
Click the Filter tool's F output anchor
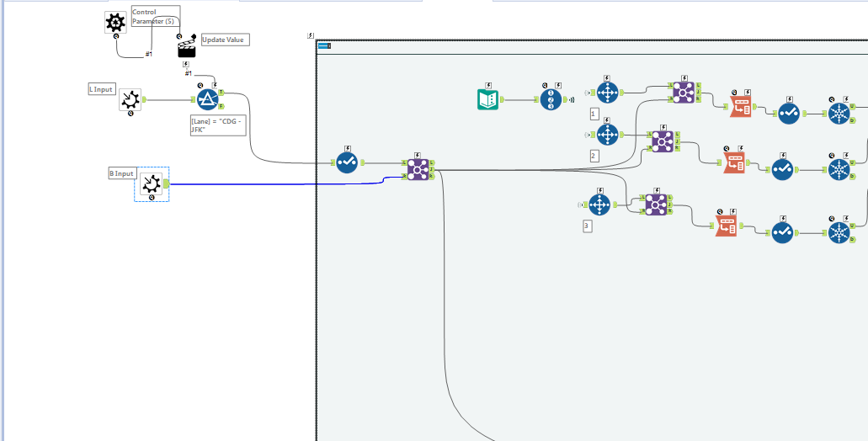click(221, 106)
